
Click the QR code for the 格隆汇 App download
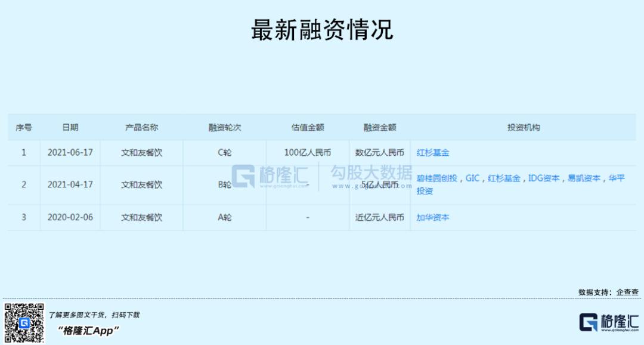point(24,323)
